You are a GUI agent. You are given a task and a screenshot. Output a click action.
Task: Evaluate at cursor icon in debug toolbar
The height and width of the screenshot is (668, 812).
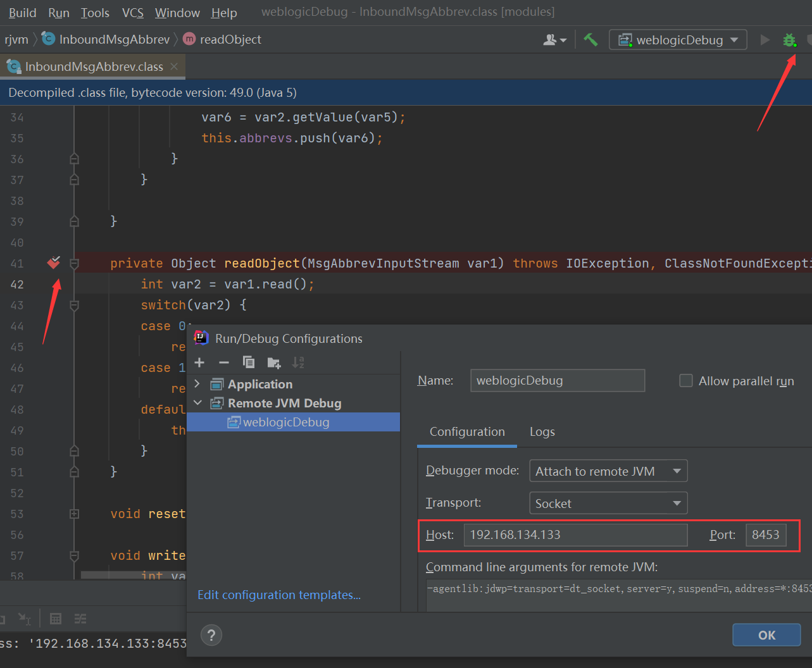(x=25, y=619)
